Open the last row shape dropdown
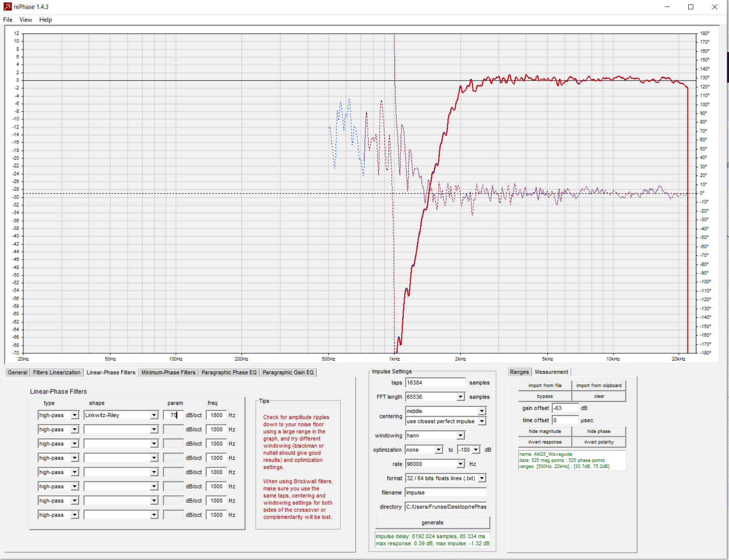The height and width of the screenshot is (560, 729). click(154, 515)
